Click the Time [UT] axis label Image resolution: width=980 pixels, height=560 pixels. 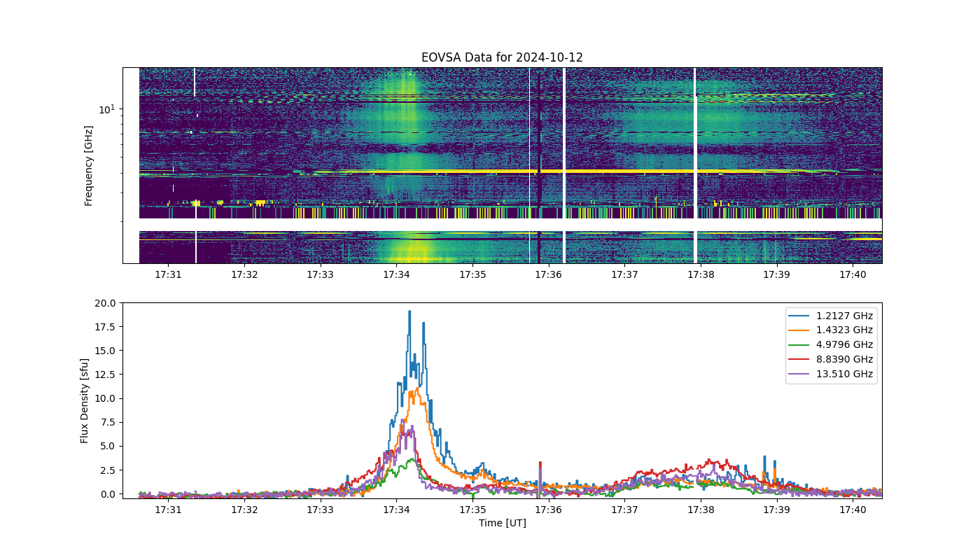coord(502,523)
